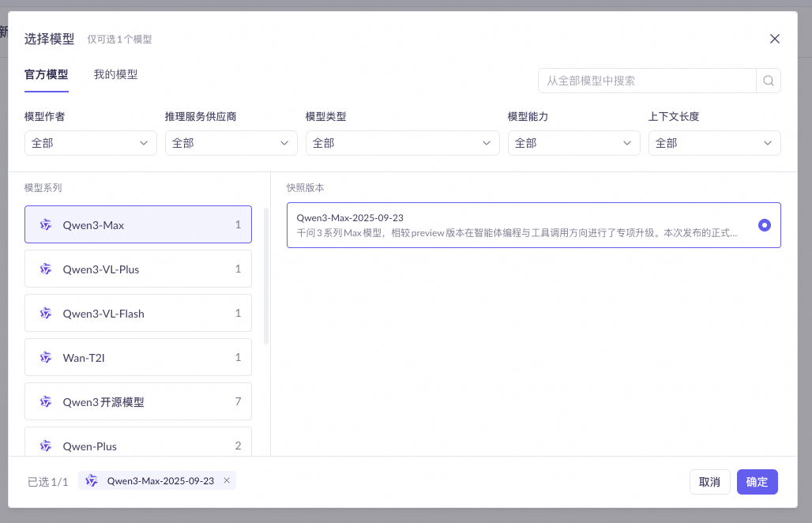Select the Qwen3开源模型 series
The height and width of the screenshot is (523, 812).
coord(138,402)
